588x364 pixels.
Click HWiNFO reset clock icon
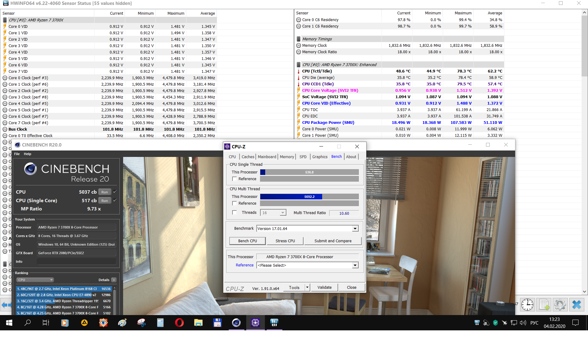(527, 305)
